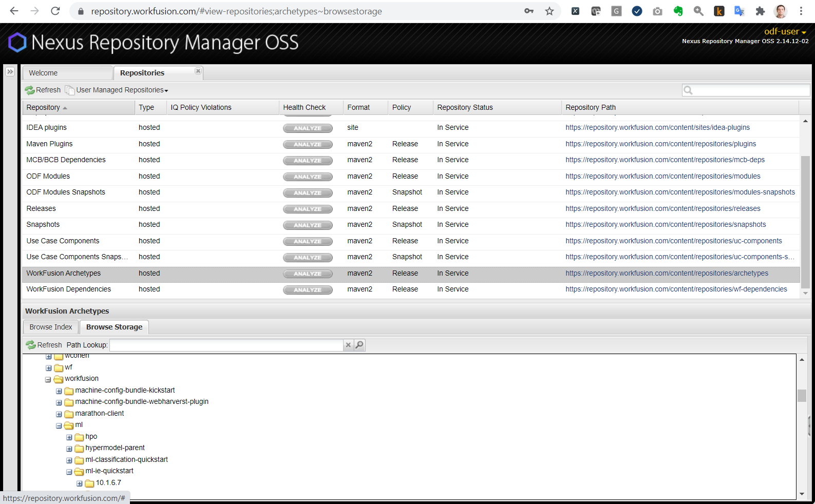Collapse the ml-ie-quickstart folder
Viewport: 815px width, 504px height.
tap(69, 472)
